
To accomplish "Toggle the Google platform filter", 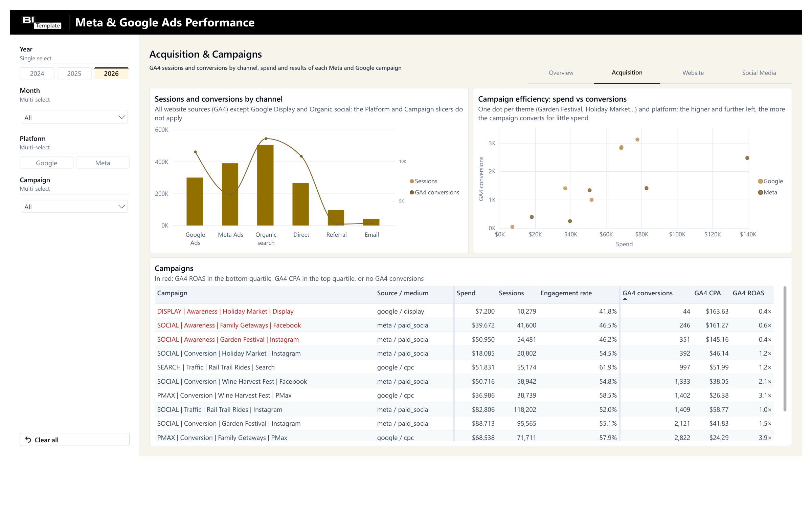I will 47,163.
